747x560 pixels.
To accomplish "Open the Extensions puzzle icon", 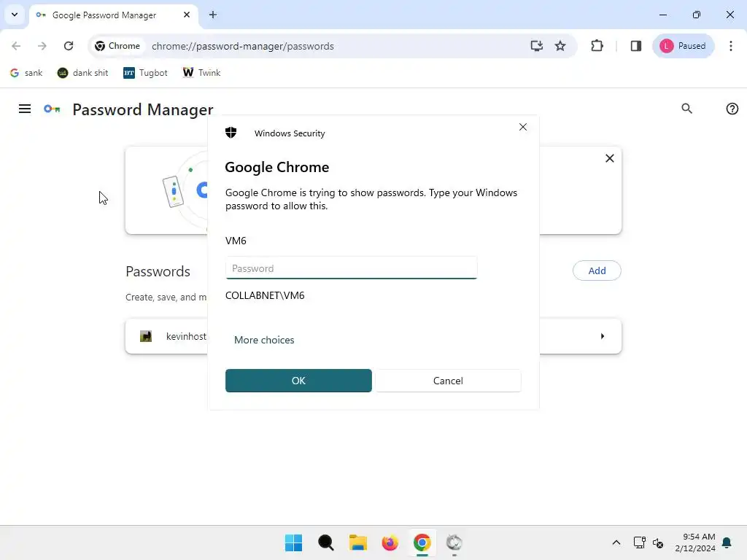I will point(597,46).
